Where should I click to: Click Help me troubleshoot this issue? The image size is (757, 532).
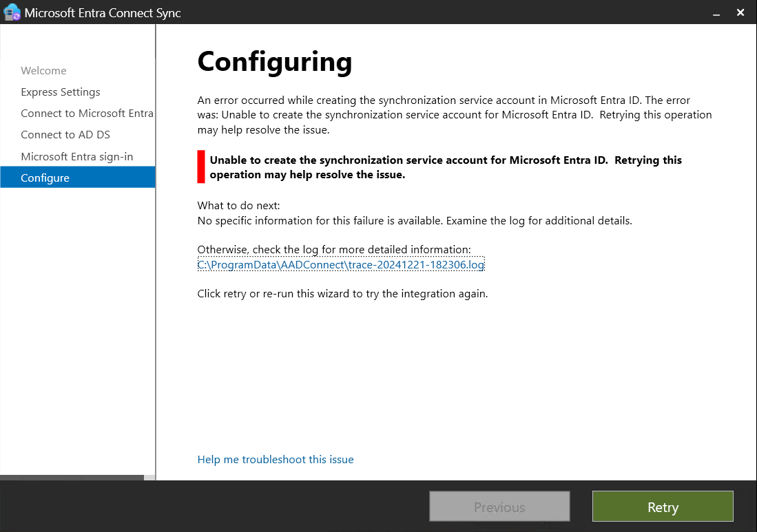coord(276,460)
